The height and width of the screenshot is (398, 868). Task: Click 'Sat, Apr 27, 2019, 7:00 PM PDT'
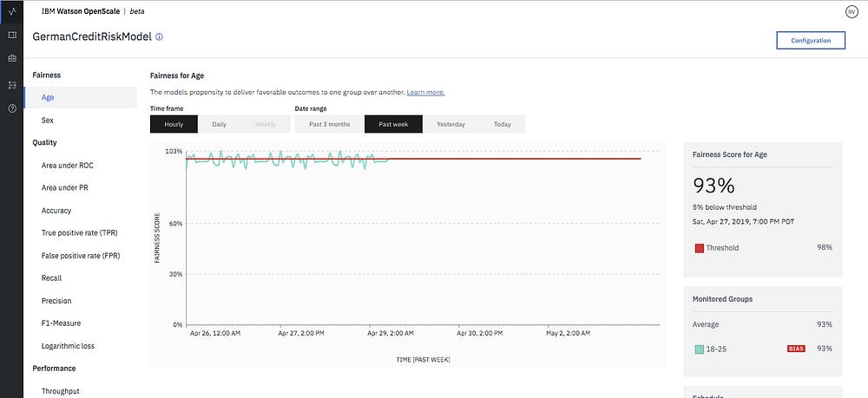[x=744, y=222]
